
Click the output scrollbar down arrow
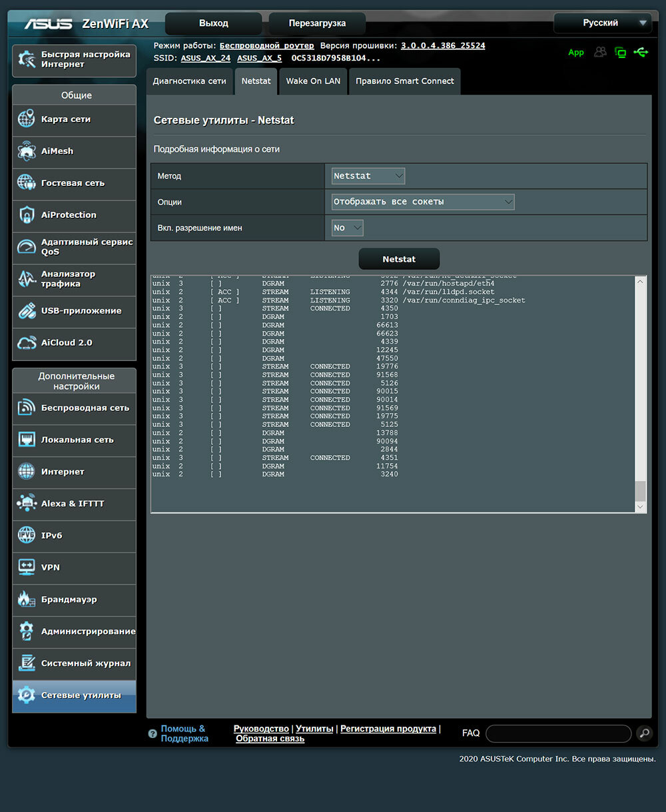coord(641,507)
